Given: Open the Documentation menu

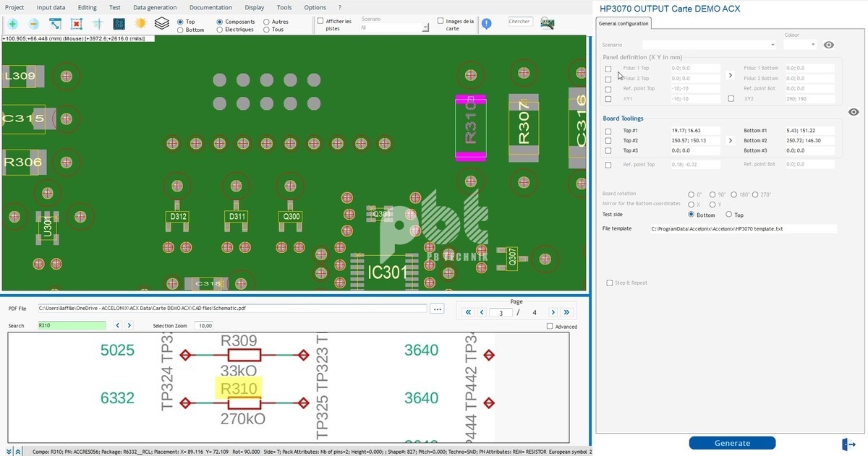Looking at the screenshot, I should tap(210, 7).
